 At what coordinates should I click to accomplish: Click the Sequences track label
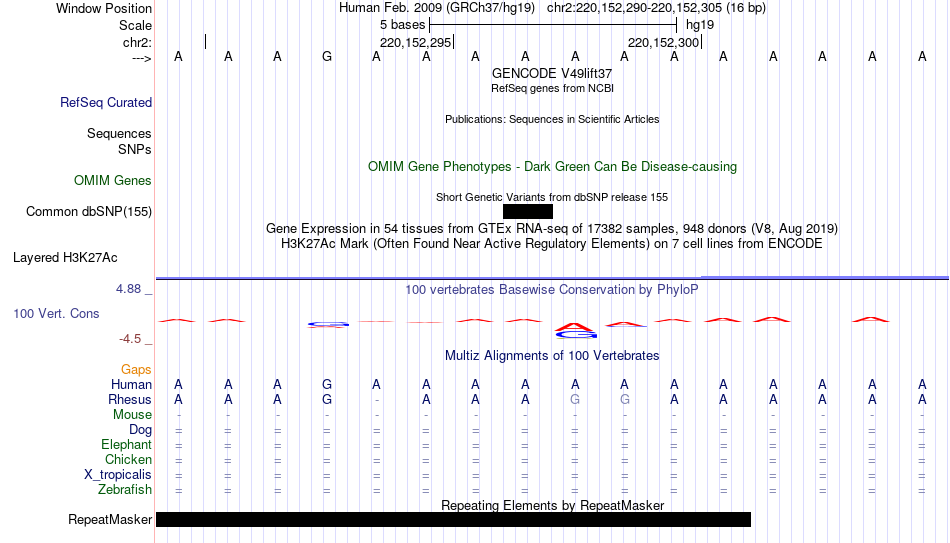click(119, 133)
